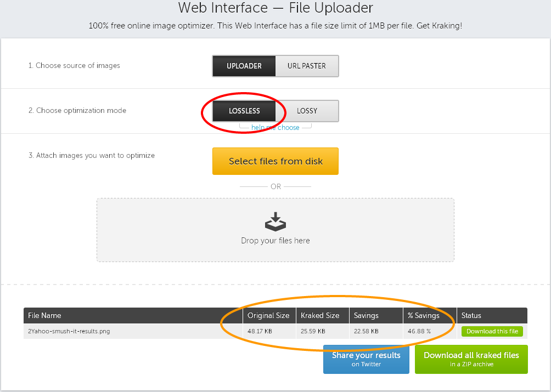Switch source to URL PASTER
Screen dimensions: 551x392
point(307,66)
